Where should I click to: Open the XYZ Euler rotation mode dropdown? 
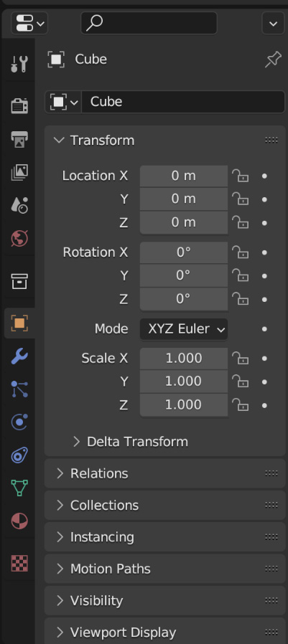click(x=183, y=329)
